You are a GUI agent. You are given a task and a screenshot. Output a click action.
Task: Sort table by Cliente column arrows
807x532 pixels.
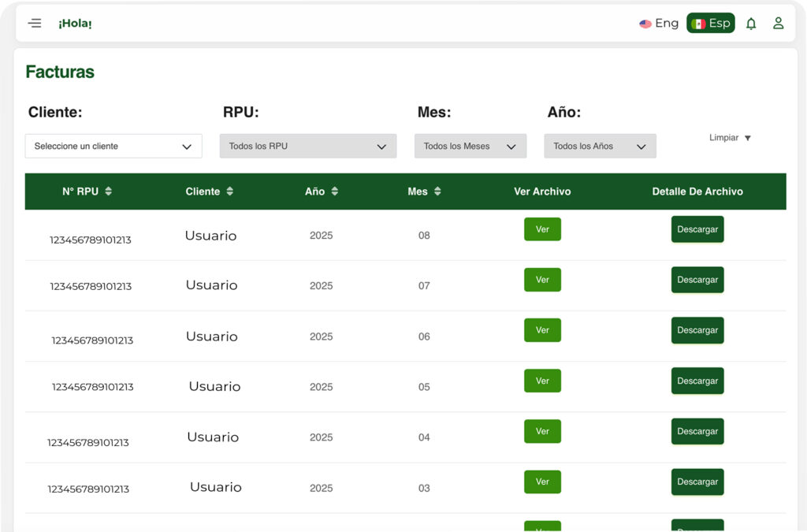coord(230,192)
